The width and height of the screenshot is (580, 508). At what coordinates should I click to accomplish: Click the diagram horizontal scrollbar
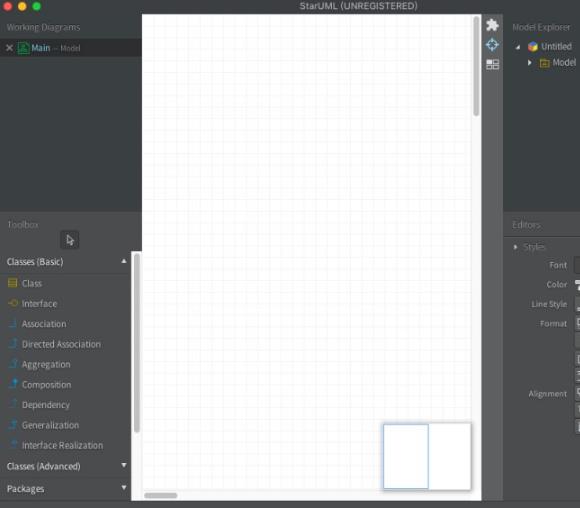[x=161, y=495]
